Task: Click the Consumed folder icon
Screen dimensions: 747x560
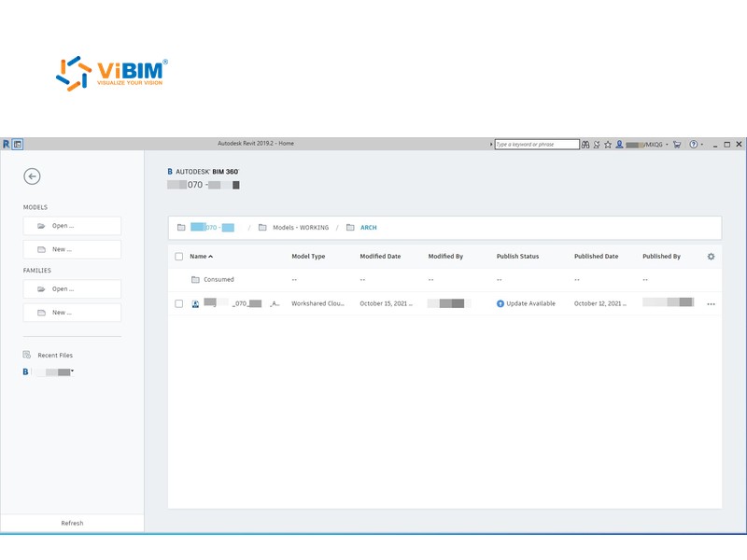Action: click(195, 279)
